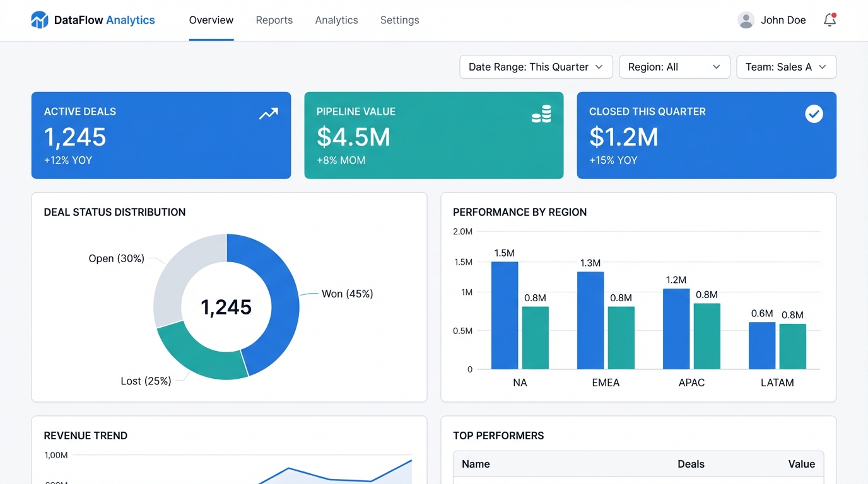Screen dimensions: 868x484
Task: Click the NA 1.5M bar in region chart
Action: pos(504,315)
